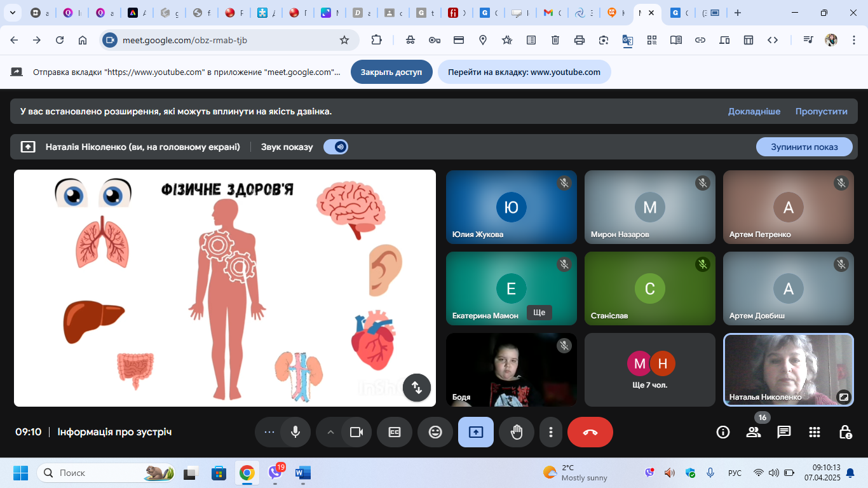Click РУС language indicator in tray
This screenshot has width=868, height=488.
735,473
